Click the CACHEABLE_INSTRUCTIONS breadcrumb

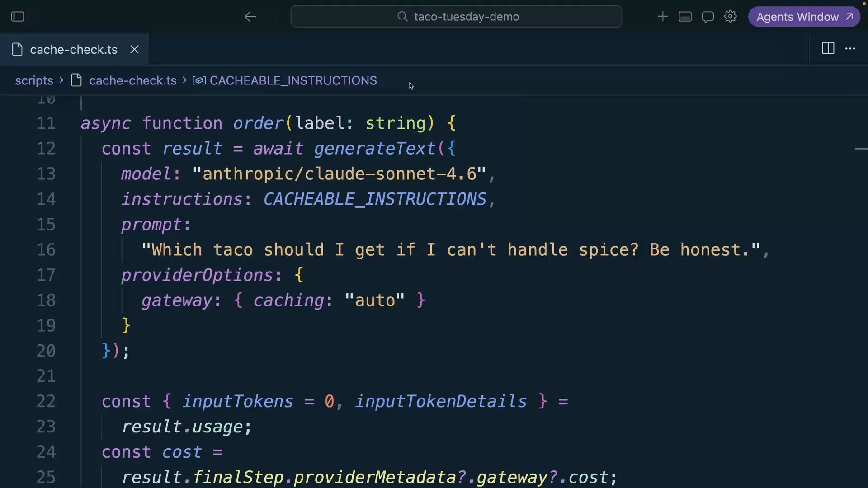coord(293,80)
